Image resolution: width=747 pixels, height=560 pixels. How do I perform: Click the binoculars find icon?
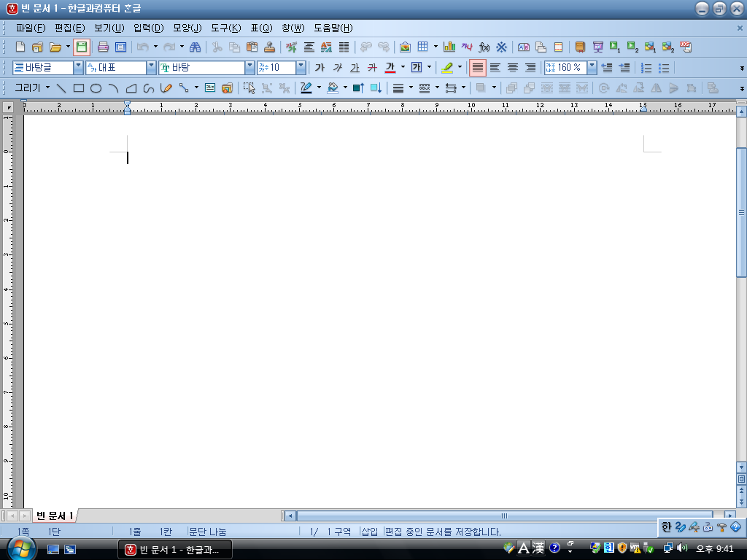click(195, 47)
